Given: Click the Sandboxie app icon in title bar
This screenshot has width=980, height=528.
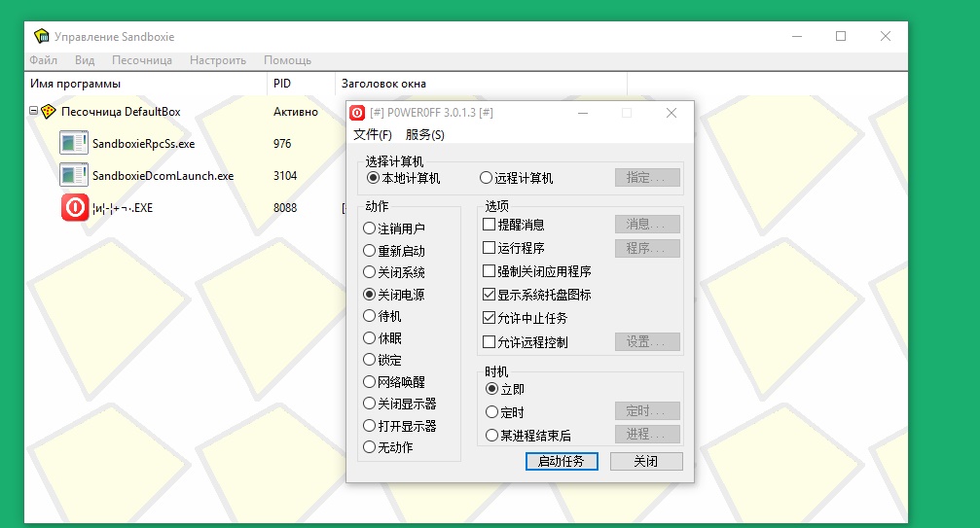Looking at the screenshot, I should [41, 36].
